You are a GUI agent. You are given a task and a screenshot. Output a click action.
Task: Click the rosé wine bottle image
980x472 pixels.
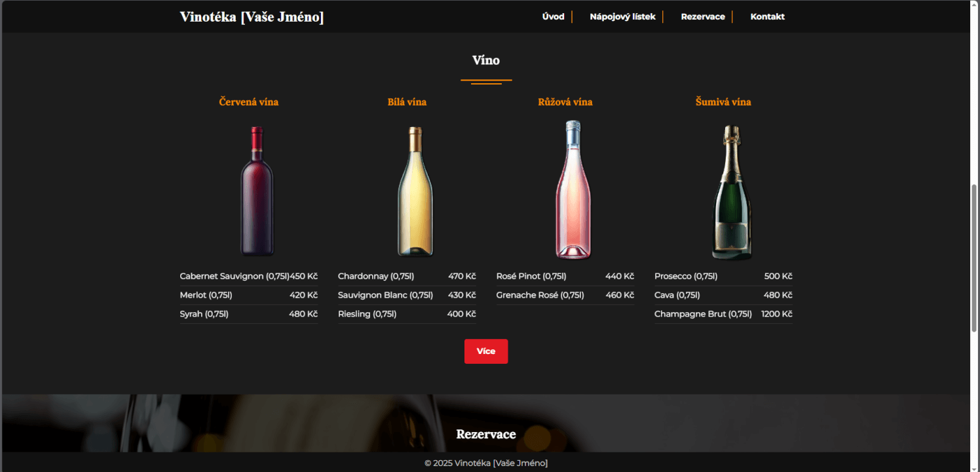click(x=573, y=191)
